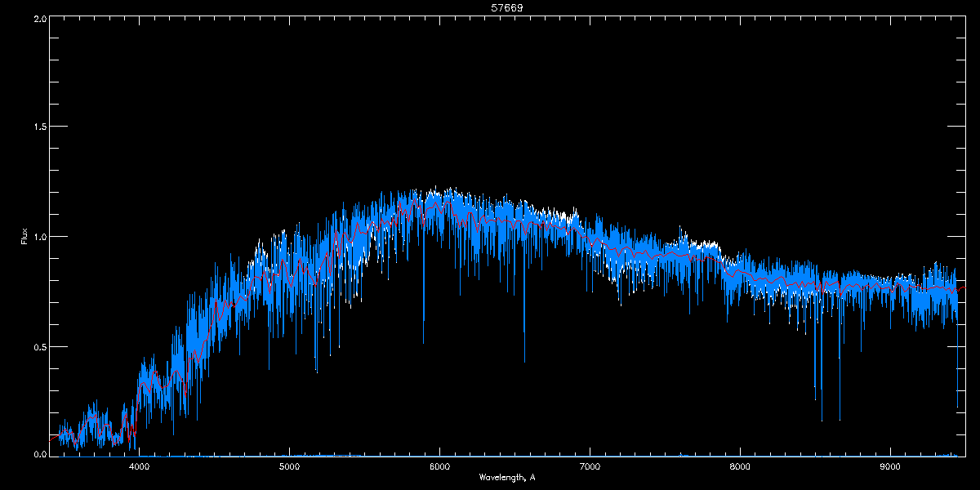980x490 pixels.
Task: Click the 0.5 flux tick label
Action: 38,345
